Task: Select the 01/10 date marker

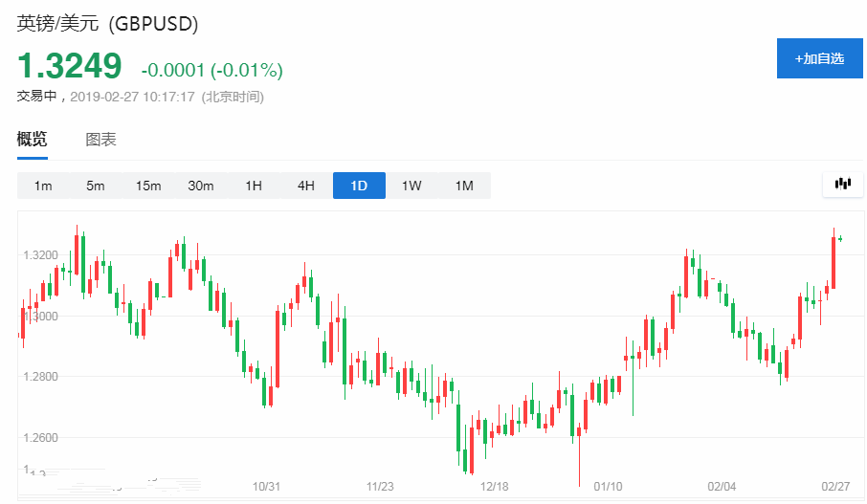Action: (608, 487)
